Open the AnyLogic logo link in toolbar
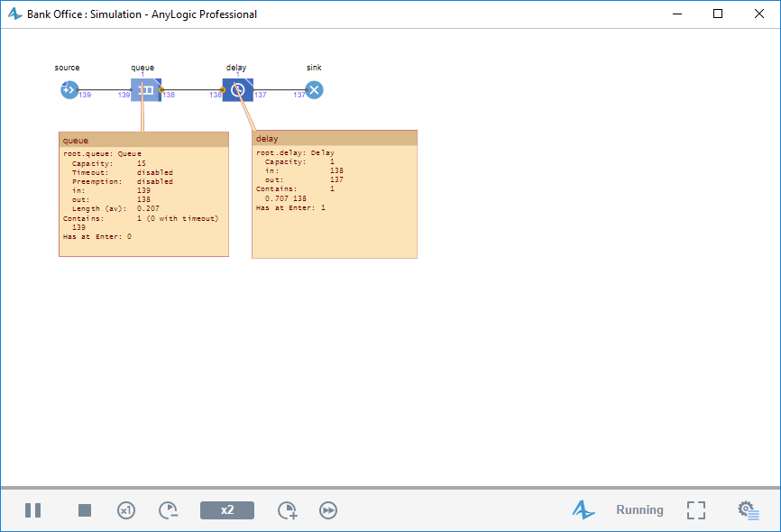The width and height of the screenshot is (781, 532). point(583,509)
